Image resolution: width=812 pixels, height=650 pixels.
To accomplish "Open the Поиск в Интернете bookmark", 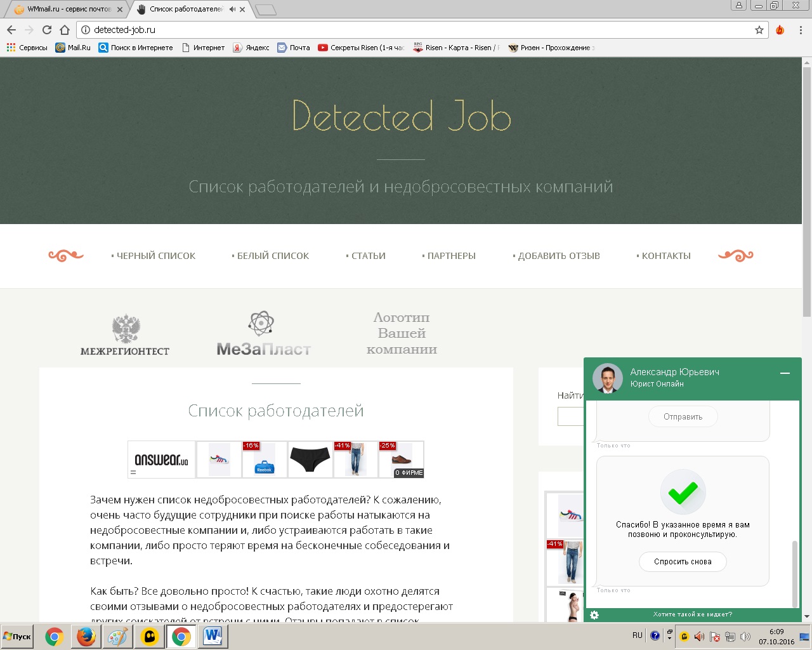I will [136, 48].
